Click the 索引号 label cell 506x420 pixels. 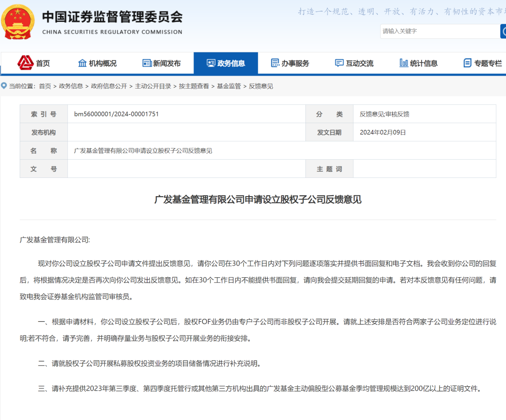[44, 114]
